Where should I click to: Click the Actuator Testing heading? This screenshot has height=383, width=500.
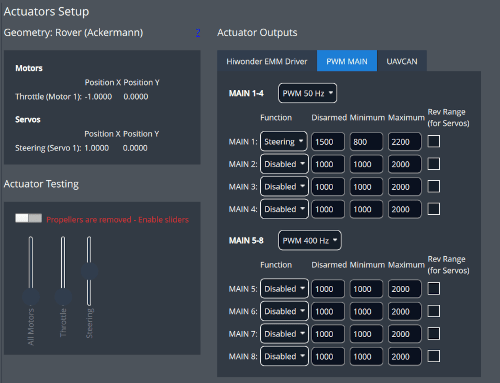[41, 184]
